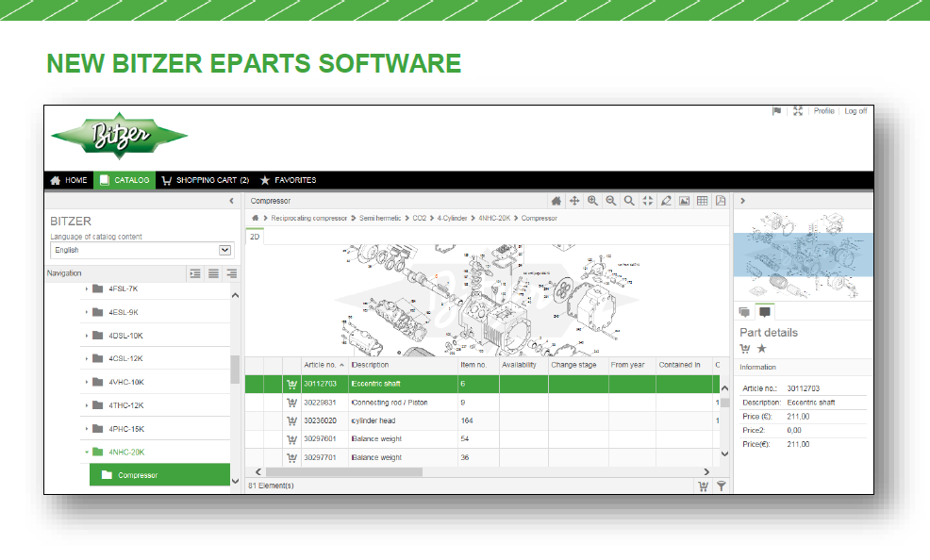Go to Semi hermetic in breadcrumb

click(379, 218)
